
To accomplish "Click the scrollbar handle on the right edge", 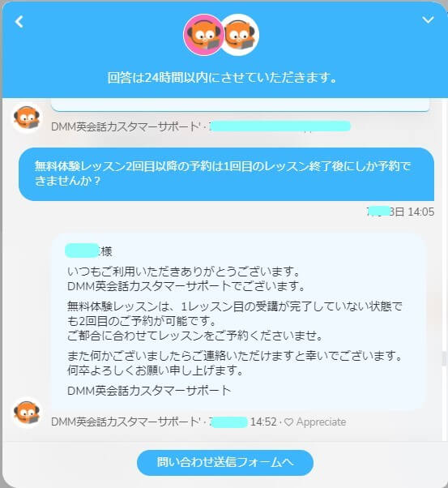I will tap(444, 358).
